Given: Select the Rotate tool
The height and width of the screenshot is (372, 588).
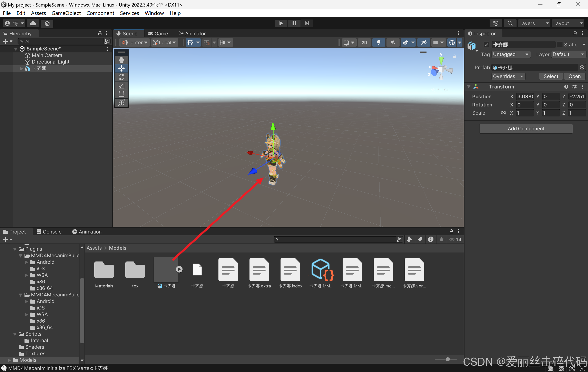Looking at the screenshot, I should pyautogui.click(x=121, y=77).
